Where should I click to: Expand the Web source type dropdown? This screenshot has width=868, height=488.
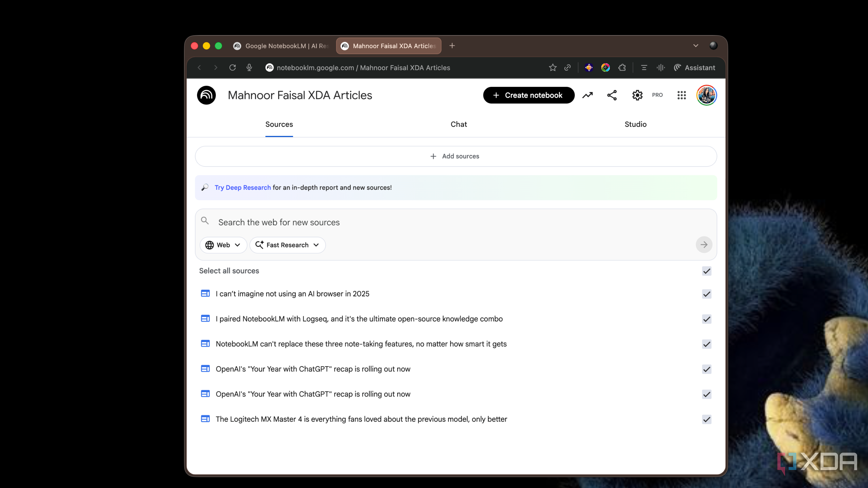(223, 245)
